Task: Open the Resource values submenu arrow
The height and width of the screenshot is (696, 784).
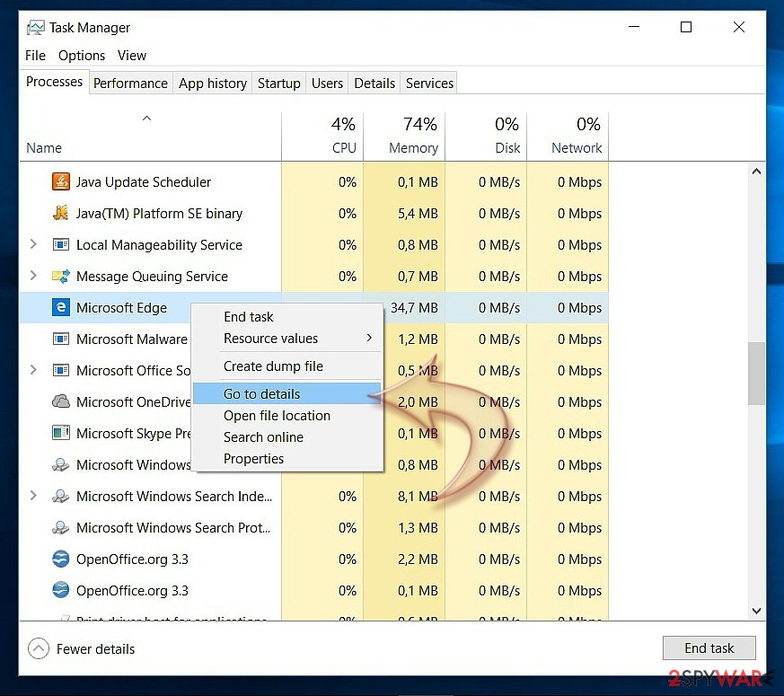Action: click(x=369, y=338)
